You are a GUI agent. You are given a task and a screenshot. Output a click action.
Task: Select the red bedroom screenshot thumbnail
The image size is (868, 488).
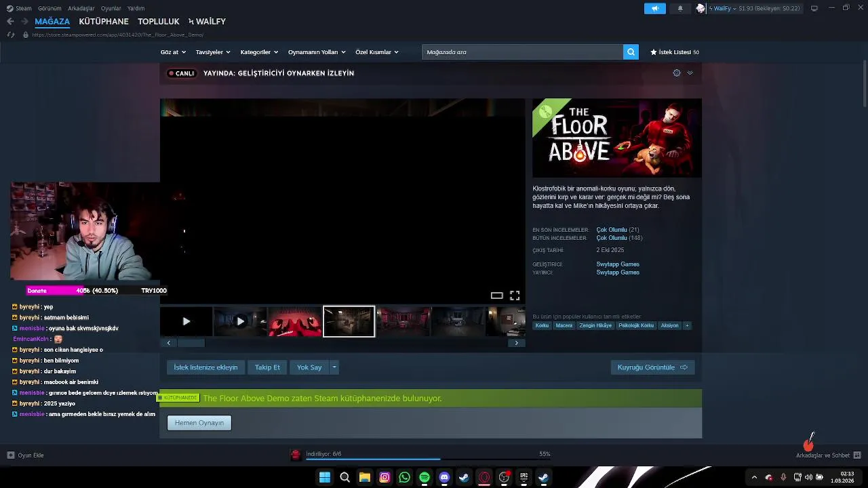coord(403,321)
